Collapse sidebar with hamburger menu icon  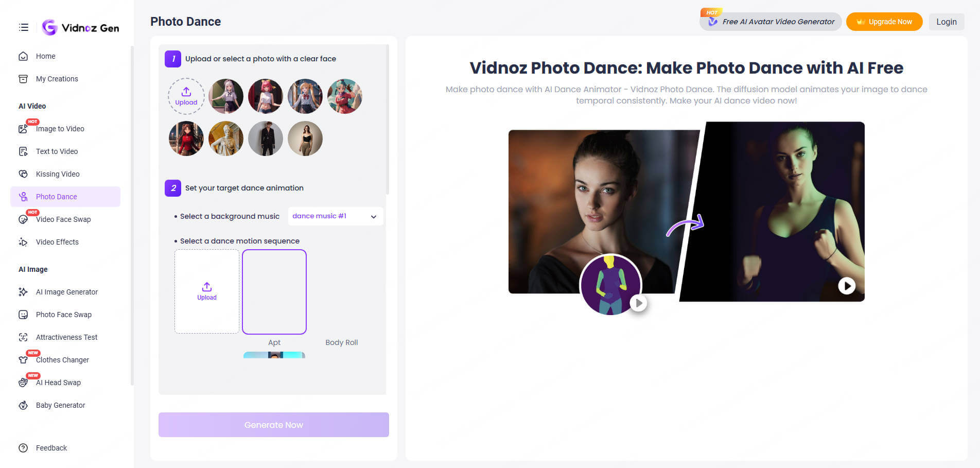coord(24,27)
